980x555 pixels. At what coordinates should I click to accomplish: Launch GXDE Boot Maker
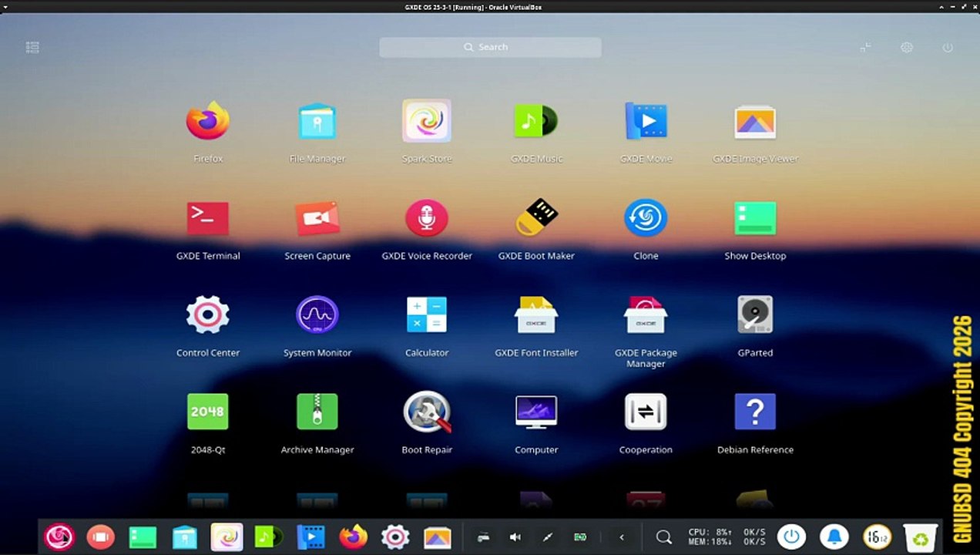(536, 219)
